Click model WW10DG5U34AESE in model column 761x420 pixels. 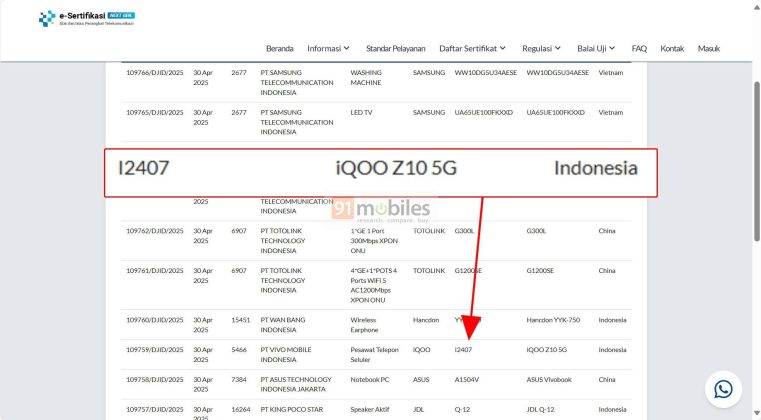485,72
